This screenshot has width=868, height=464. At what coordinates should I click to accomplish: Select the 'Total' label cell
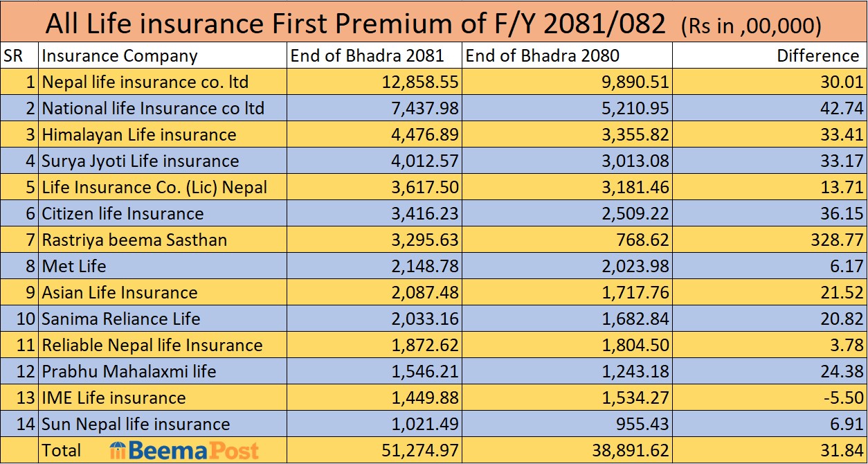pos(62,451)
